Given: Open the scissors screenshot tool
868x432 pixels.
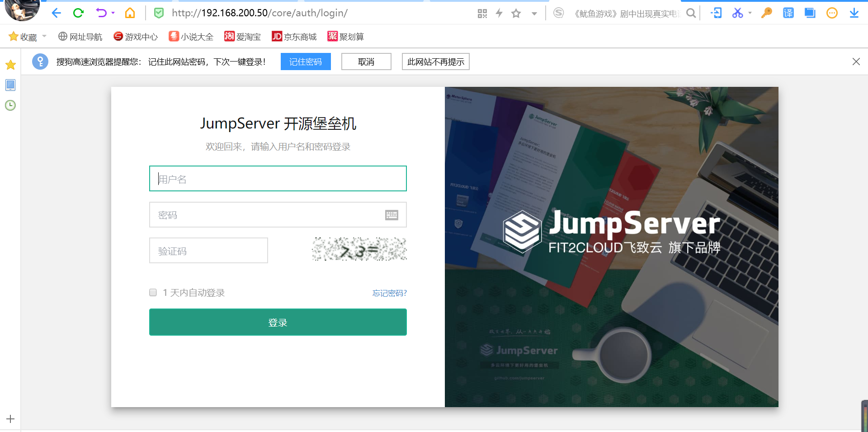Looking at the screenshot, I should 738,13.
